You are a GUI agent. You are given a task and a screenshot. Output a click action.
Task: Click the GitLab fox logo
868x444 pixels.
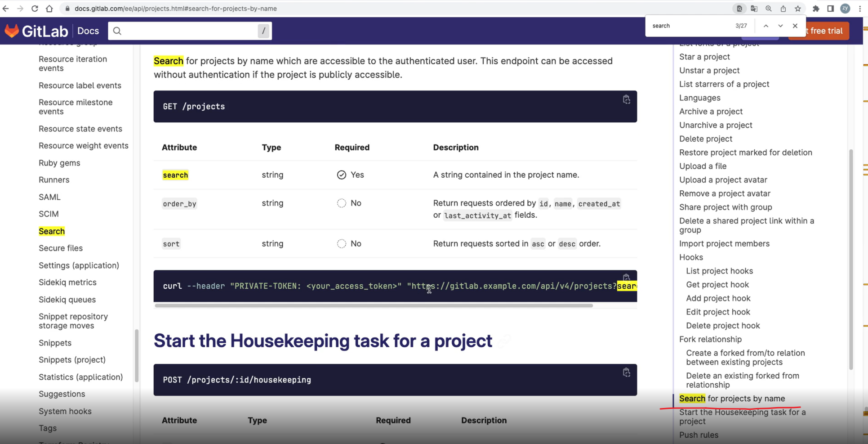12,31
